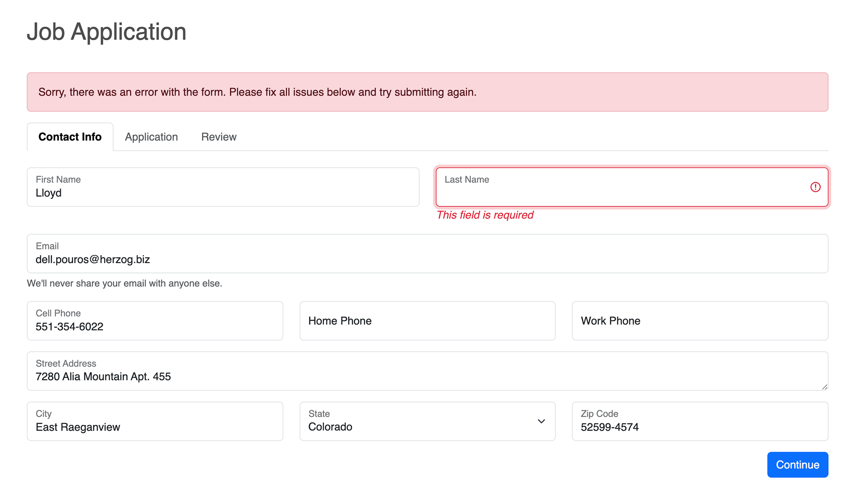Viewport: 856px width, 504px height.
Task: Click the Job Application page heading
Action: [107, 31]
